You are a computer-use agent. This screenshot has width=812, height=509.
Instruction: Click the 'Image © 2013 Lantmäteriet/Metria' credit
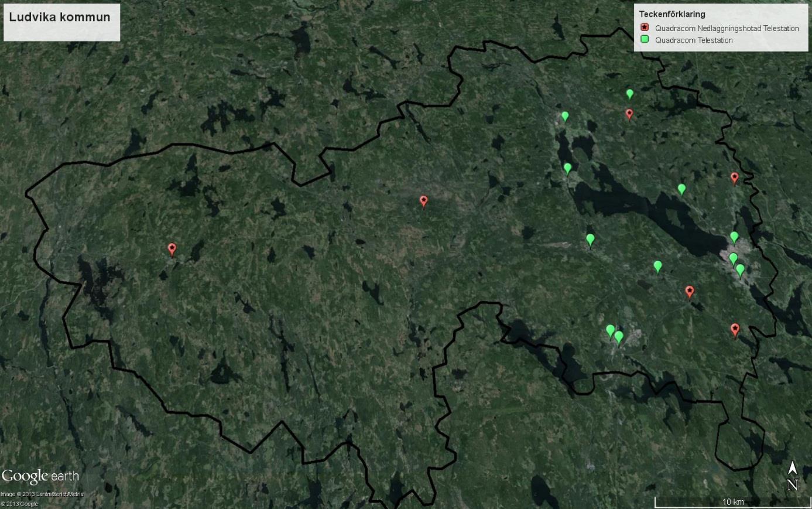(42, 494)
